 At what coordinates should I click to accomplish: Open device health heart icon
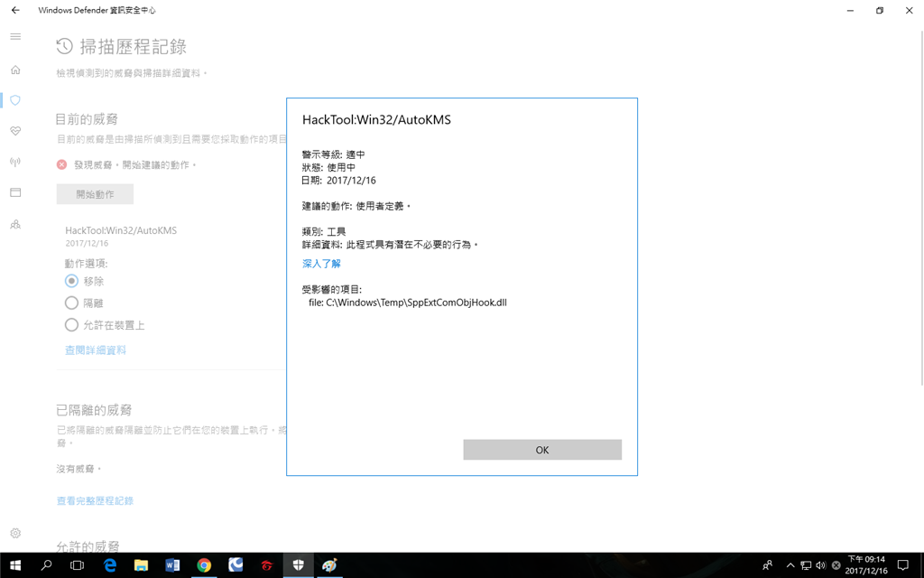[15, 131]
